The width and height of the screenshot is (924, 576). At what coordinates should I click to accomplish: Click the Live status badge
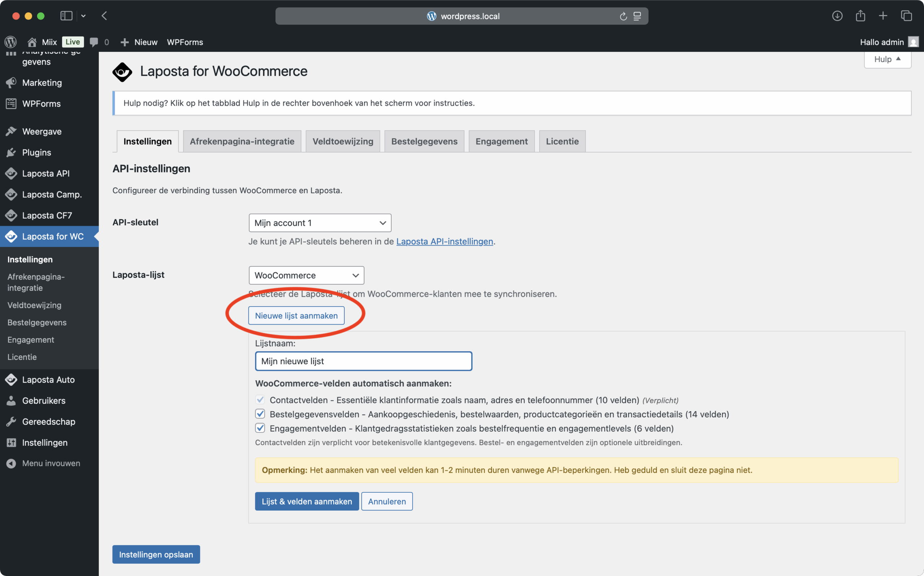coord(73,42)
